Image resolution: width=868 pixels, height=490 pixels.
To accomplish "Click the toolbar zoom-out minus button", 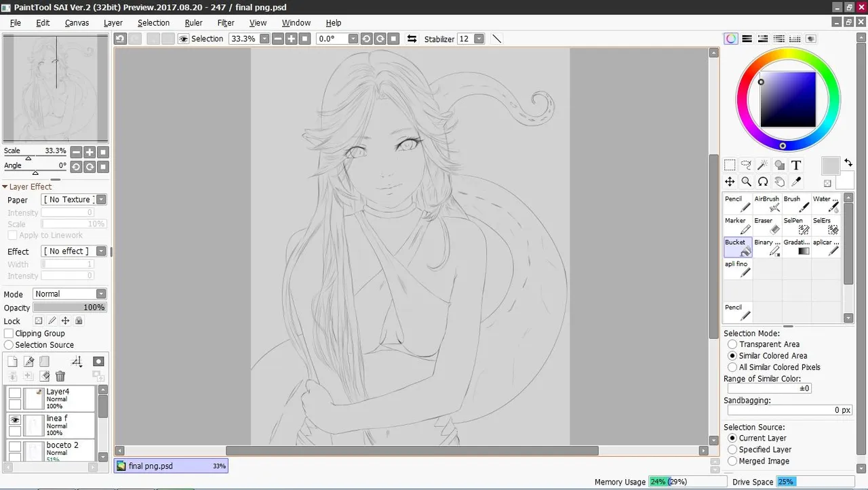I will coord(278,39).
